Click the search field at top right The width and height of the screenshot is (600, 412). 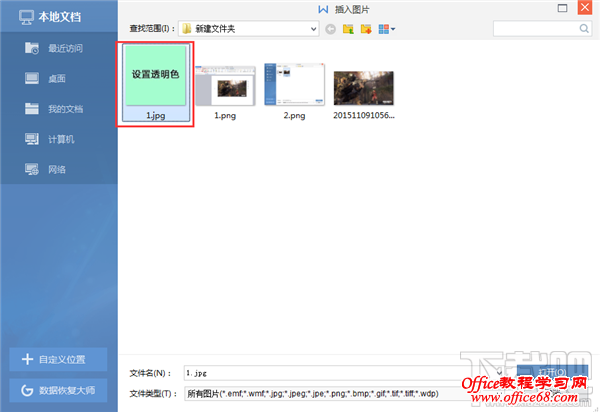pyautogui.click(x=542, y=29)
